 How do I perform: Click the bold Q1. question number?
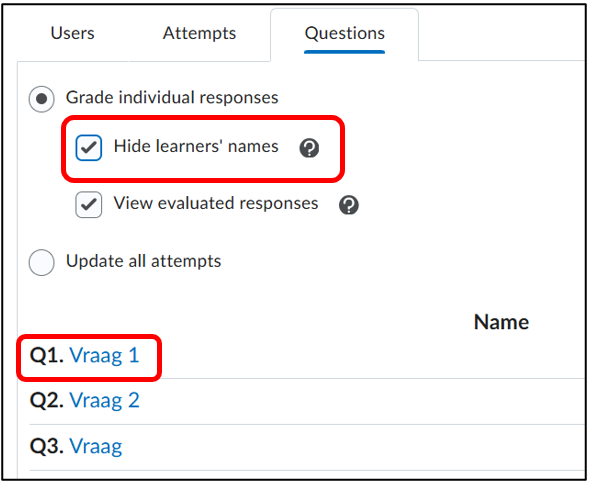click(47, 356)
